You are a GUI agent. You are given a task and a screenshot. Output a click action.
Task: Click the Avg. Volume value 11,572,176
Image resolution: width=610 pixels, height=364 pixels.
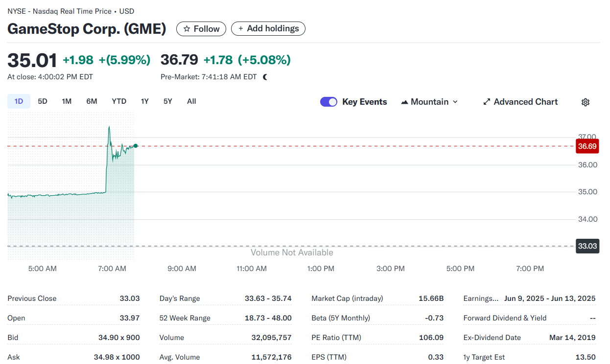point(272,357)
